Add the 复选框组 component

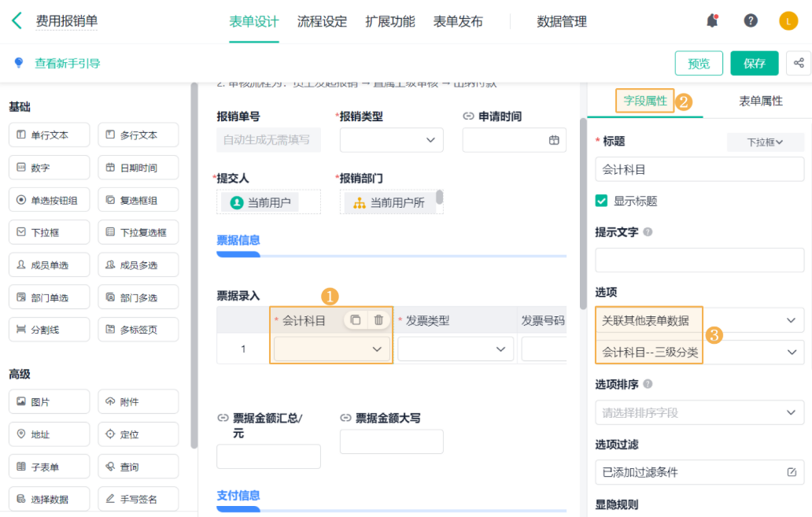(138, 200)
